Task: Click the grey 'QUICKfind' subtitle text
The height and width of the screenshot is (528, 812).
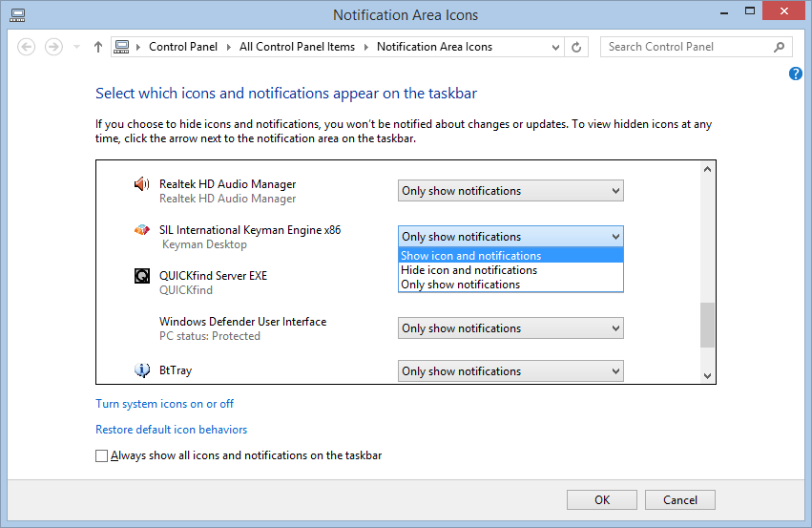Action: (186, 289)
